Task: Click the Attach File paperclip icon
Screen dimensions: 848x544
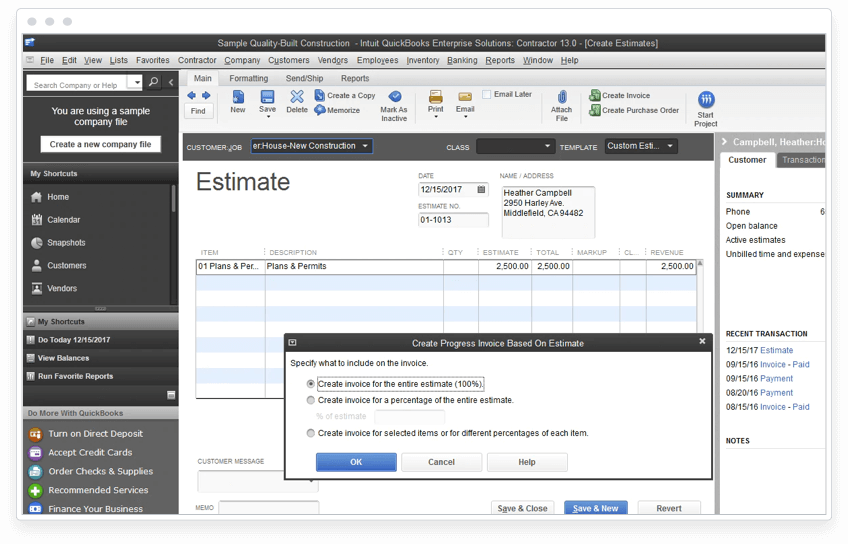Action: [561, 97]
